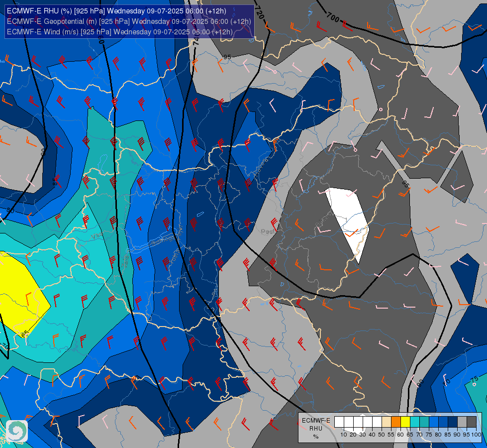Pick the white 40-50 legend swatch

pos(377,422)
